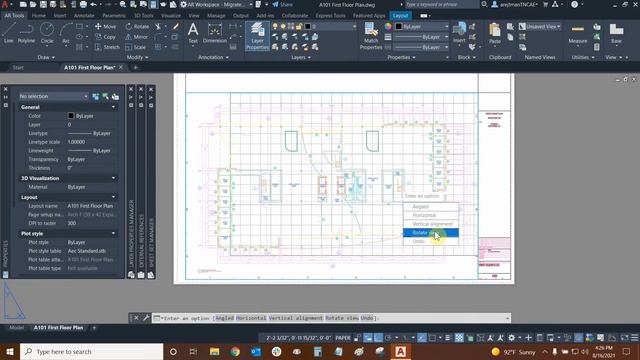Expand the Modify panel dropdown

pyautogui.click(x=138, y=58)
